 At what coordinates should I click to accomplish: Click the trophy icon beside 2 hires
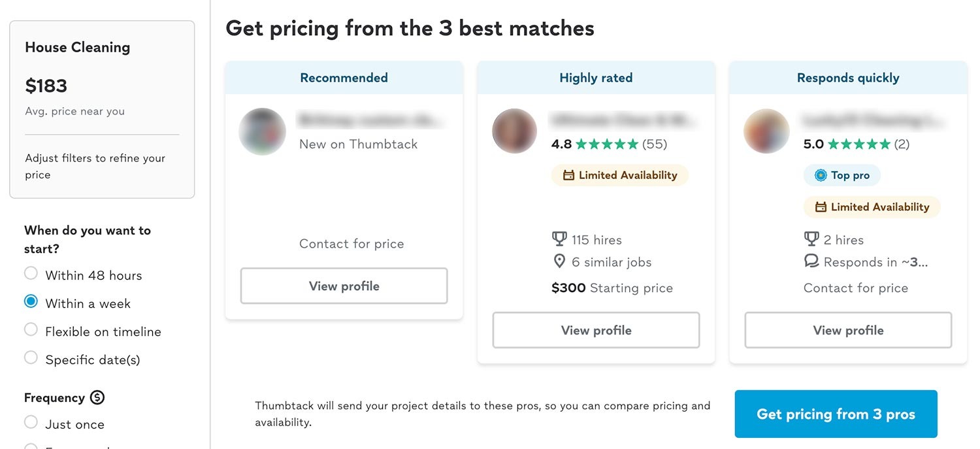coord(811,239)
